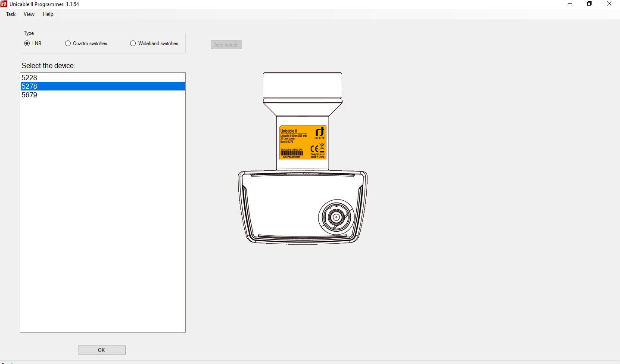This screenshot has height=364, width=620.
Task: Click the CE mark on the product label
Action: coord(315,149)
